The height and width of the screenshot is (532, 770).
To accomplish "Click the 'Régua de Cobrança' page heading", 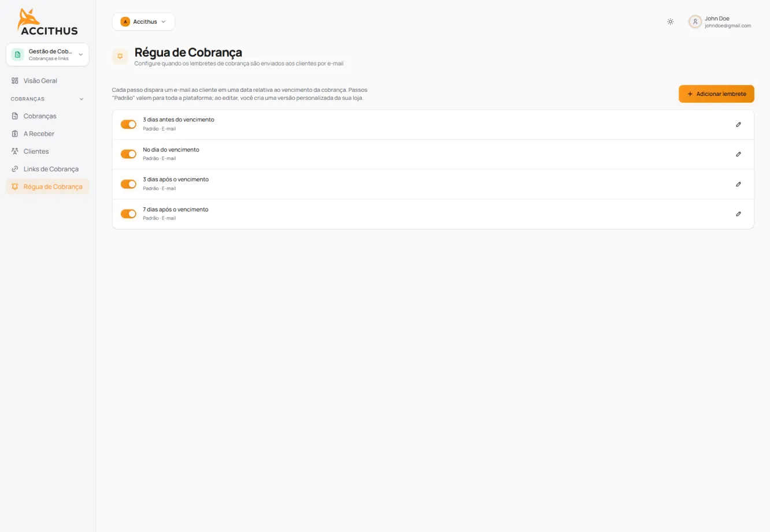I will pyautogui.click(x=188, y=53).
